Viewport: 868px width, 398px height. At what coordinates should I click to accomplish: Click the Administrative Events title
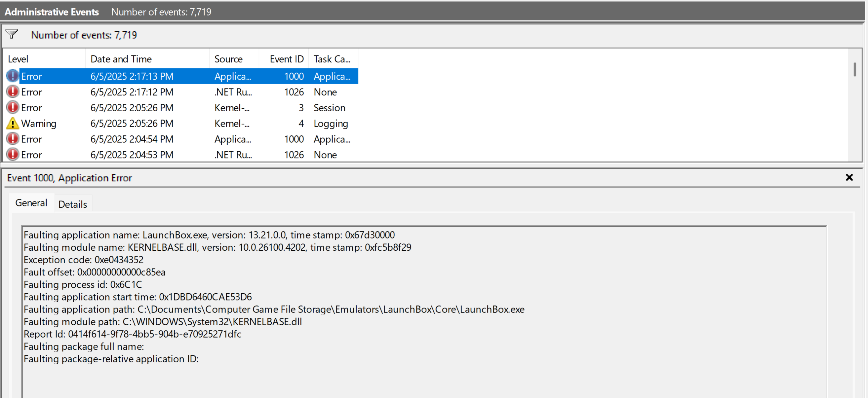(52, 12)
